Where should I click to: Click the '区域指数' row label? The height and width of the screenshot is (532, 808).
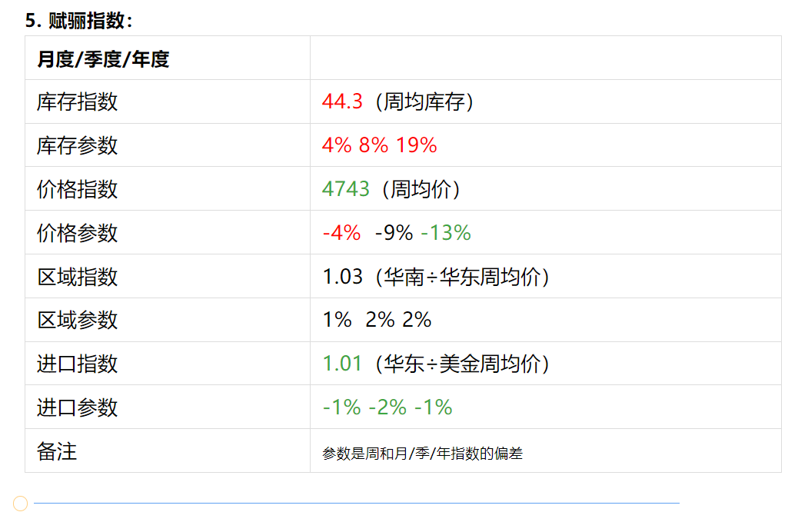coord(78,277)
